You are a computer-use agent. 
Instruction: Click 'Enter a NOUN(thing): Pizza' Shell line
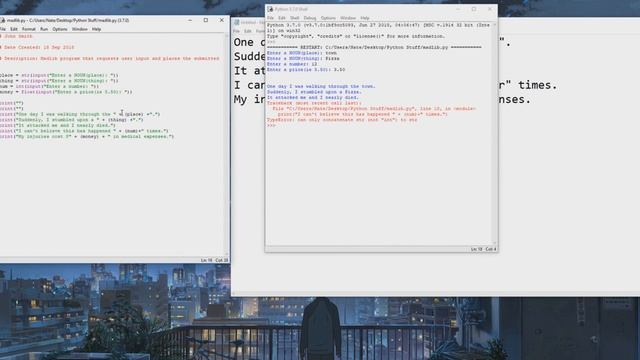[x=303, y=59]
